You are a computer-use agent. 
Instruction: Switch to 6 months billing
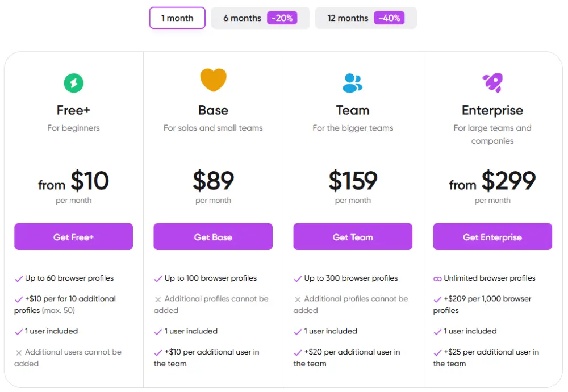[x=260, y=18]
